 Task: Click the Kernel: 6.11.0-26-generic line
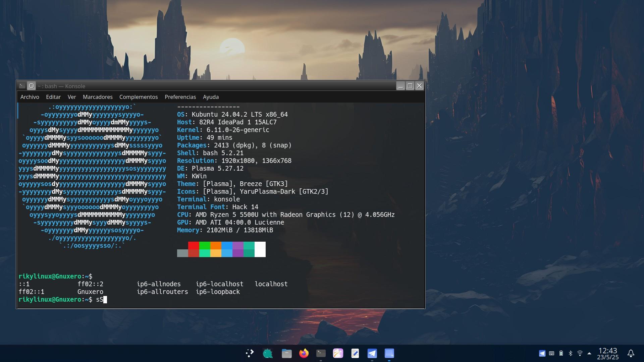[223, 130]
